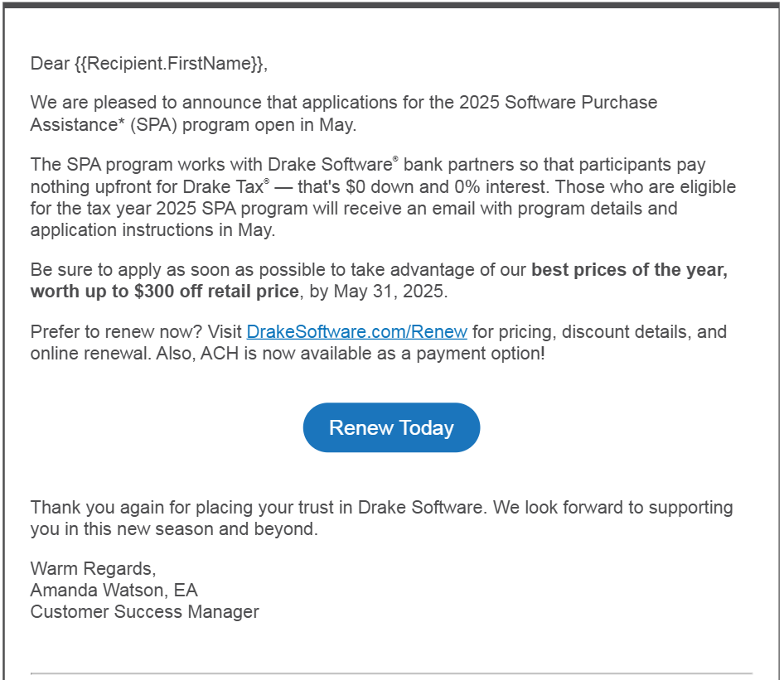Image resolution: width=784 pixels, height=680 pixels.
Task: Click the "2025 Software Purchase" text in the first paragraph
Action: (558, 103)
